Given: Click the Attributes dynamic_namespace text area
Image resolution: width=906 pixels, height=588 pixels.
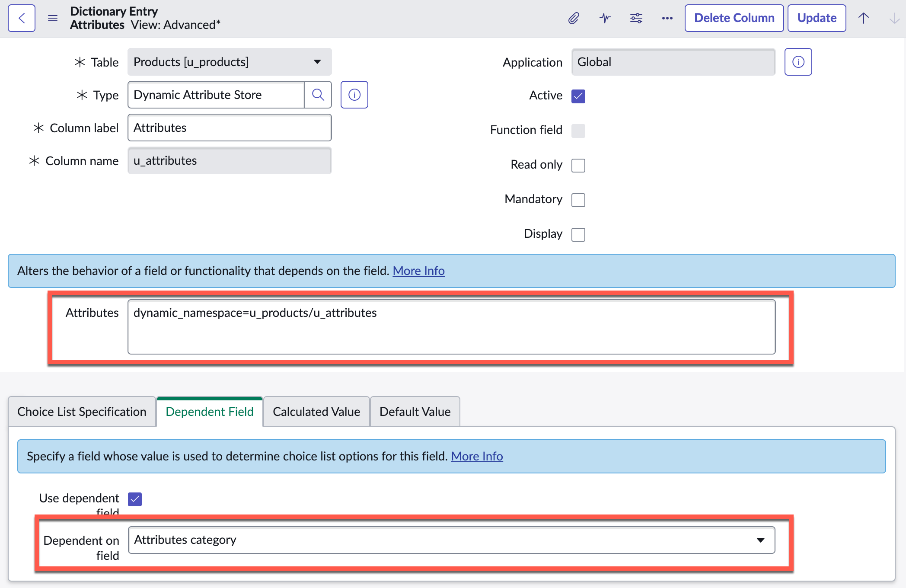Looking at the screenshot, I should point(452,327).
